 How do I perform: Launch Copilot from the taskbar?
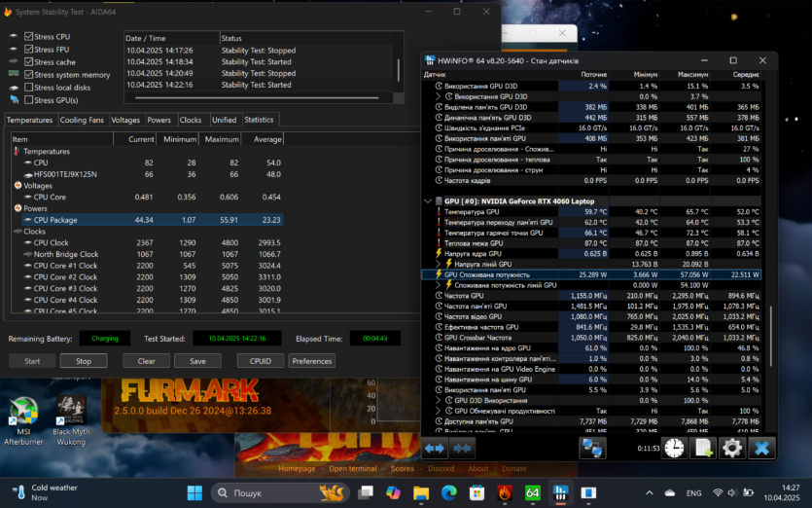[x=393, y=493]
